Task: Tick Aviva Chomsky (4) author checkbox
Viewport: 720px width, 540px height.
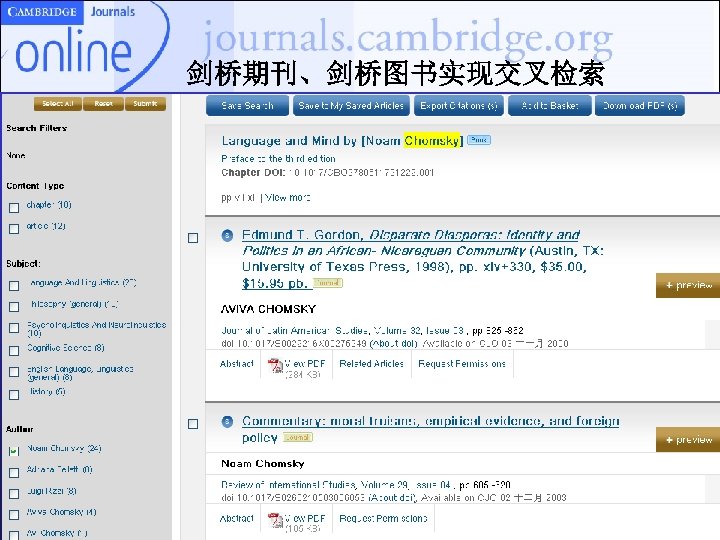Action: click(14, 514)
